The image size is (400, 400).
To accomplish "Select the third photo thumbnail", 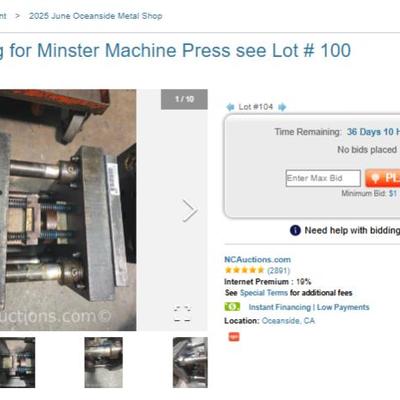I will [x=190, y=362].
